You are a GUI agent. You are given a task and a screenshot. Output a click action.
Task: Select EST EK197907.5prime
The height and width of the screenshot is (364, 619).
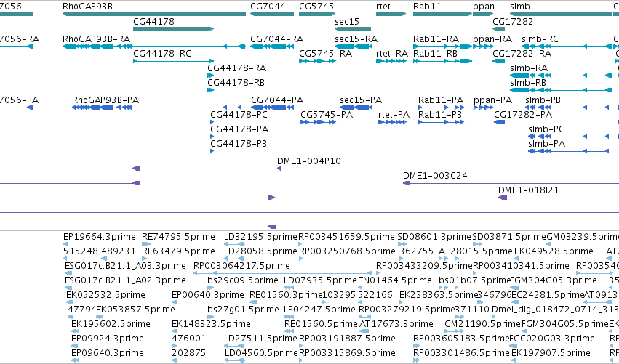[x=551, y=353]
